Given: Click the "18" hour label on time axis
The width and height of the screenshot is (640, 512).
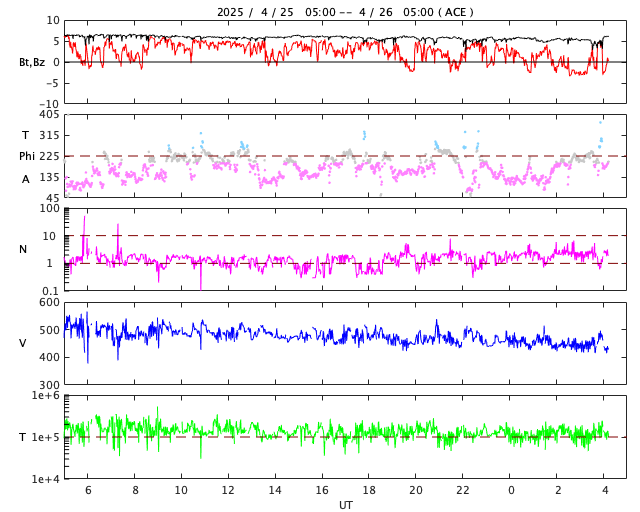Looking at the screenshot, I should click(x=369, y=490).
